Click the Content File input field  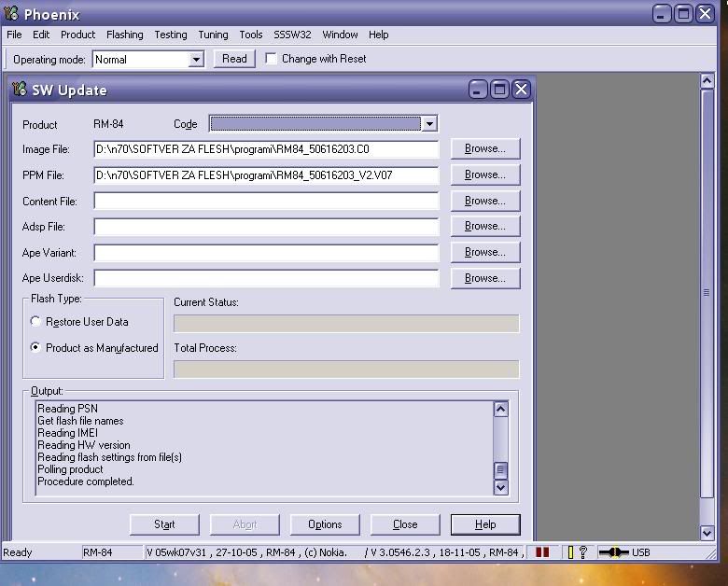pos(266,202)
